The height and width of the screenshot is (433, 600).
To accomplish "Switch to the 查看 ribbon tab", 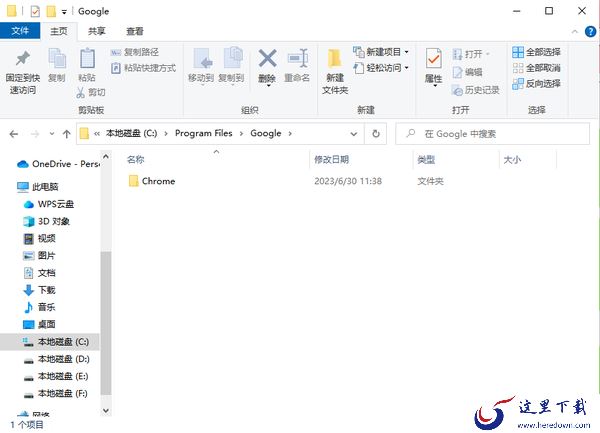I will [135, 31].
